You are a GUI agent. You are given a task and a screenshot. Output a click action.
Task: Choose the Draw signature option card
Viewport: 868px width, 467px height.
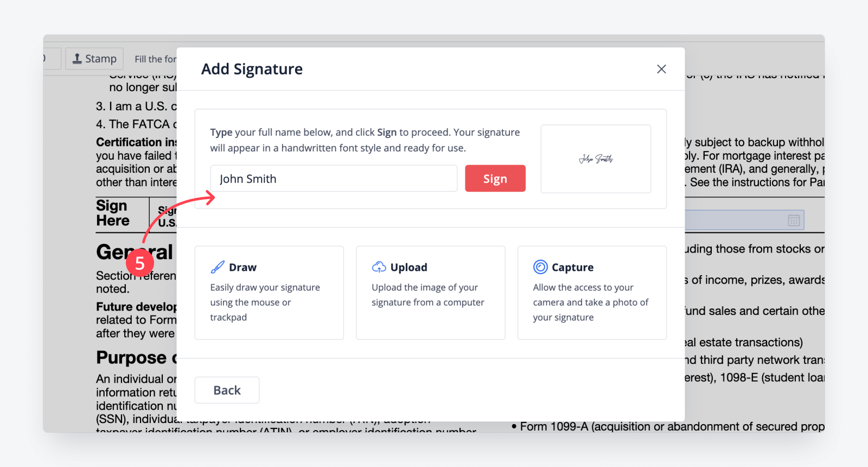pos(269,292)
